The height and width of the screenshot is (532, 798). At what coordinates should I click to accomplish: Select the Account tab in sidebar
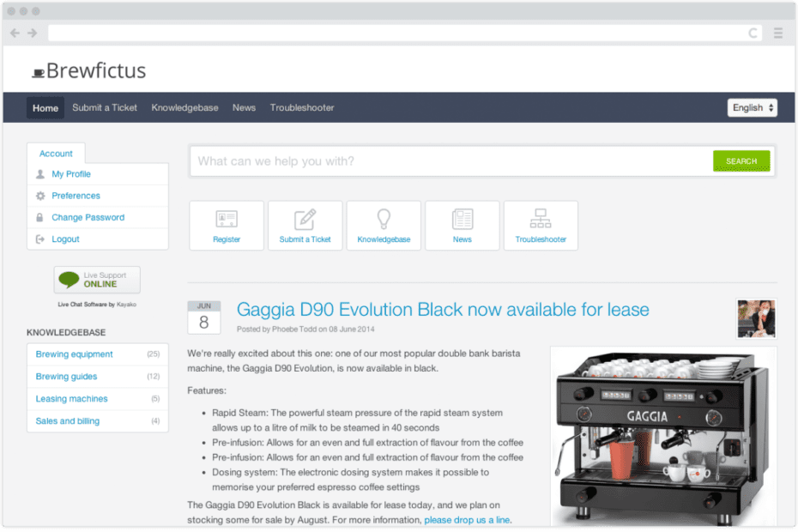tap(56, 154)
